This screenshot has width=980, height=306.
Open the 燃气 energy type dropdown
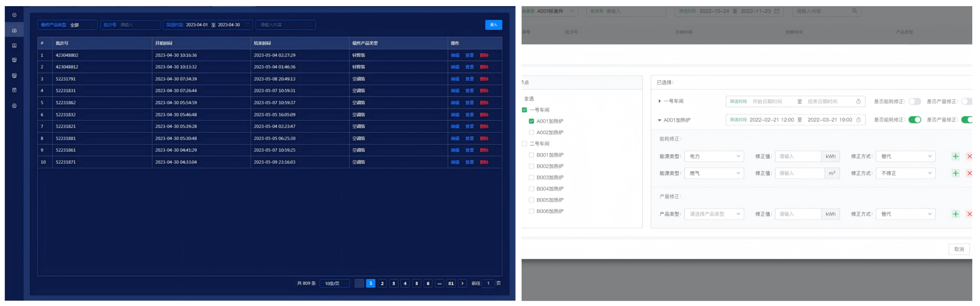tap(714, 173)
